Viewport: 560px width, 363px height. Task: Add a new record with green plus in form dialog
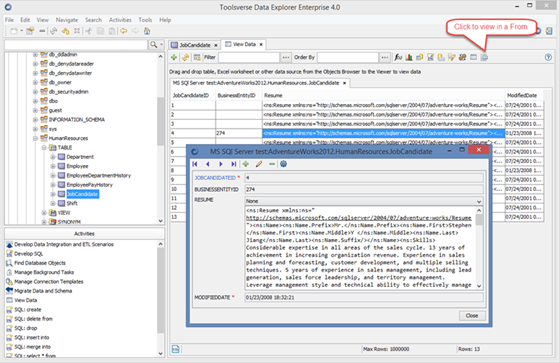tap(246, 164)
